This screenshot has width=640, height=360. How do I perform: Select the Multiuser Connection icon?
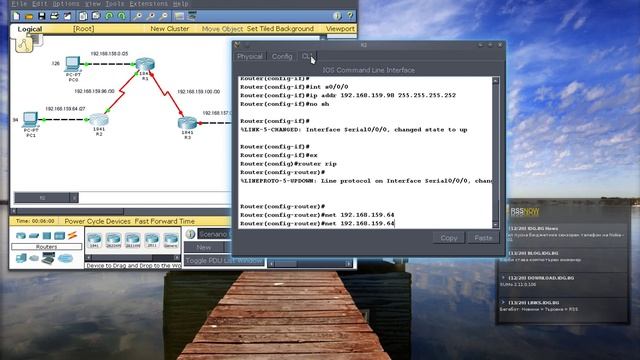pos(65,258)
